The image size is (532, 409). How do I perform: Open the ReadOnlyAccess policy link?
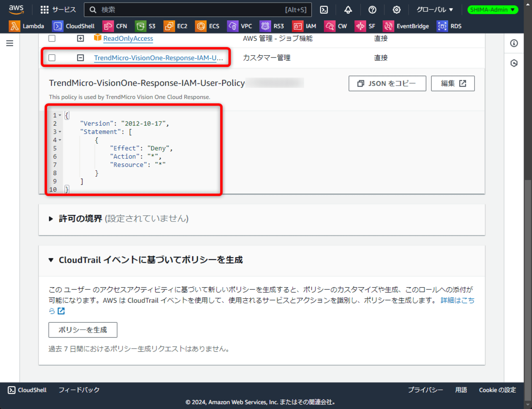128,39
